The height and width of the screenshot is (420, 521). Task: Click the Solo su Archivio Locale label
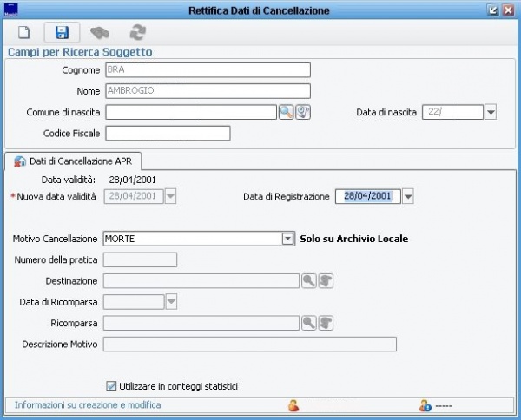tap(354, 239)
